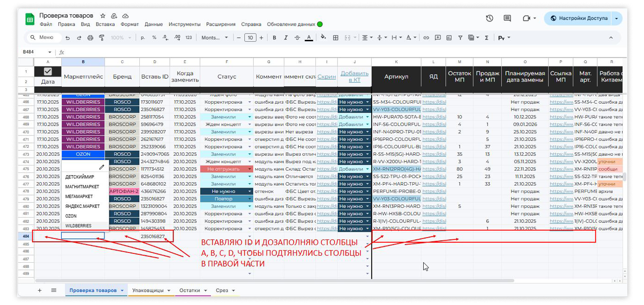
Task: Toggle bold formatting
Action: (274, 38)
